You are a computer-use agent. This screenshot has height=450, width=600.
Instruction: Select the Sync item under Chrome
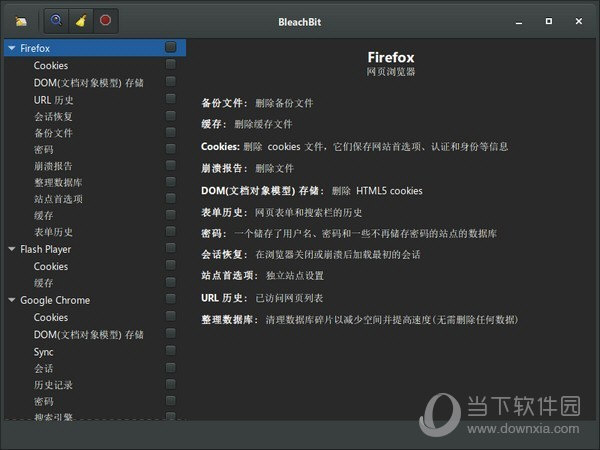pyautogui.click(x=43, y=352)
